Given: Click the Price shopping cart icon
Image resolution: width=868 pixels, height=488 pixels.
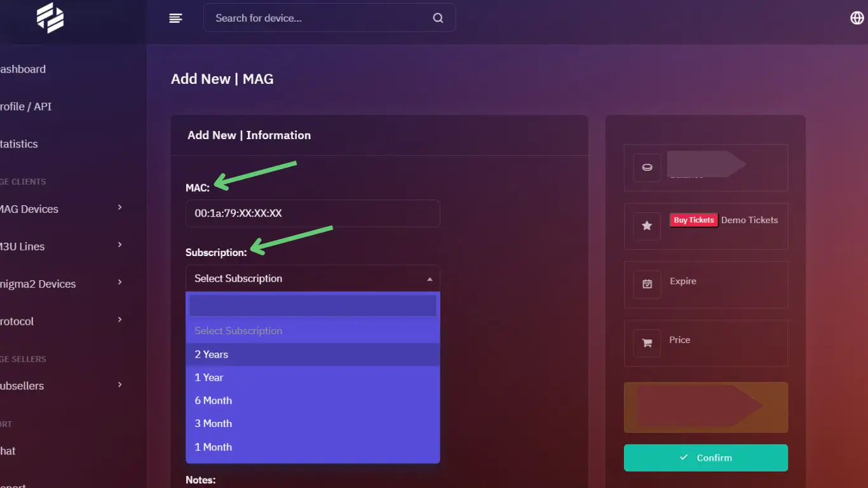Looking at the screenshot, I should pos(647,343).
